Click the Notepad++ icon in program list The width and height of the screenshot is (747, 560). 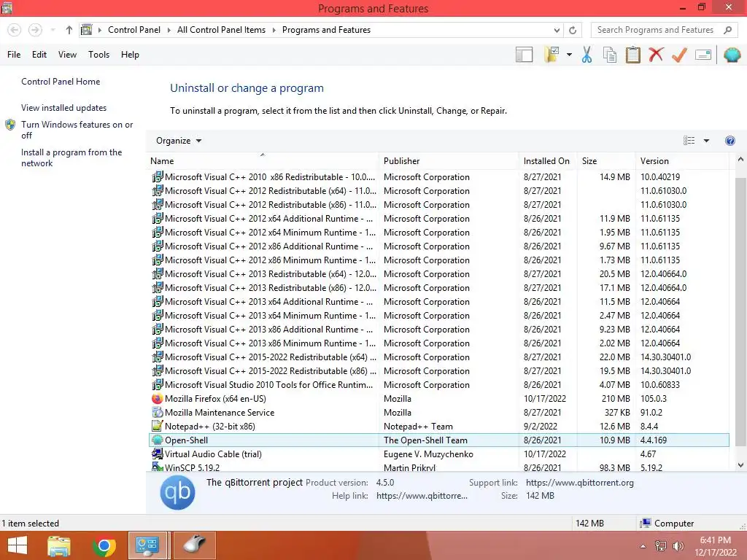(x=158, y=427)
